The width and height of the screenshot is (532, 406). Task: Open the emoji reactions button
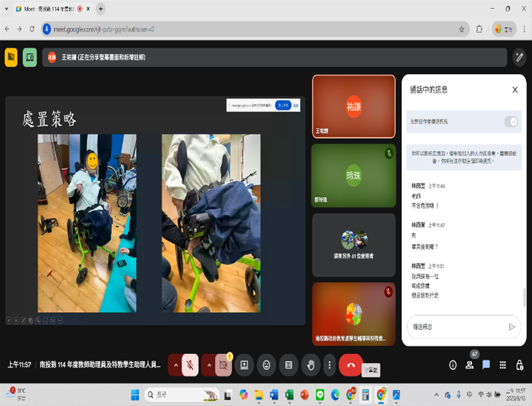[266, 365]
